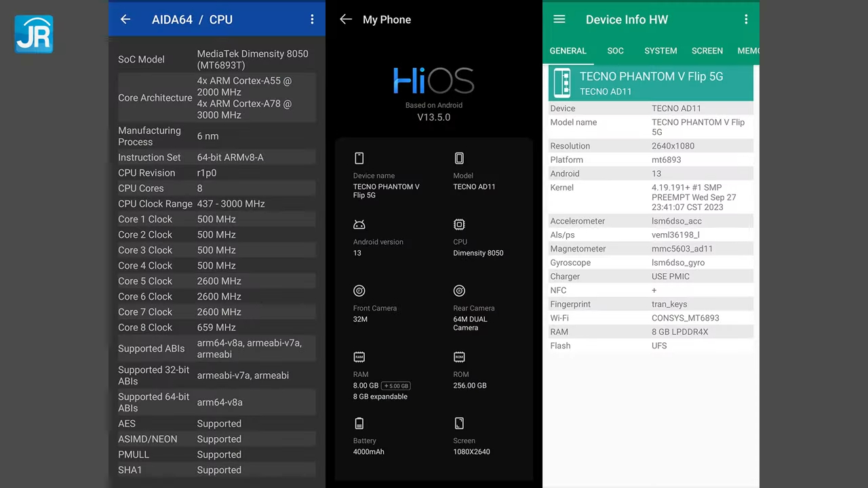Tap the Front Camera icon
This screenshot has width=868, height=488.
click(x=359, y=291)
